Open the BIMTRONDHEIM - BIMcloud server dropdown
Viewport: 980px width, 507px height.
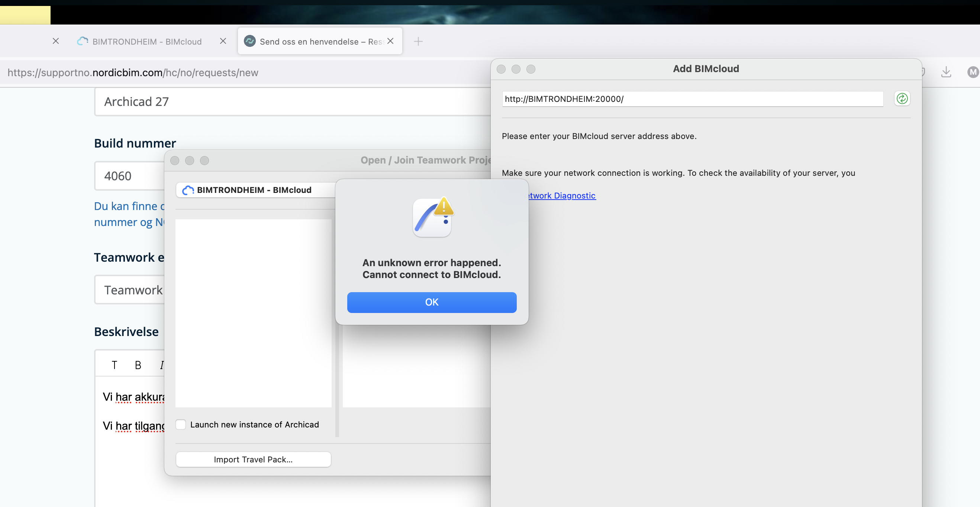(x=255, y=190)
